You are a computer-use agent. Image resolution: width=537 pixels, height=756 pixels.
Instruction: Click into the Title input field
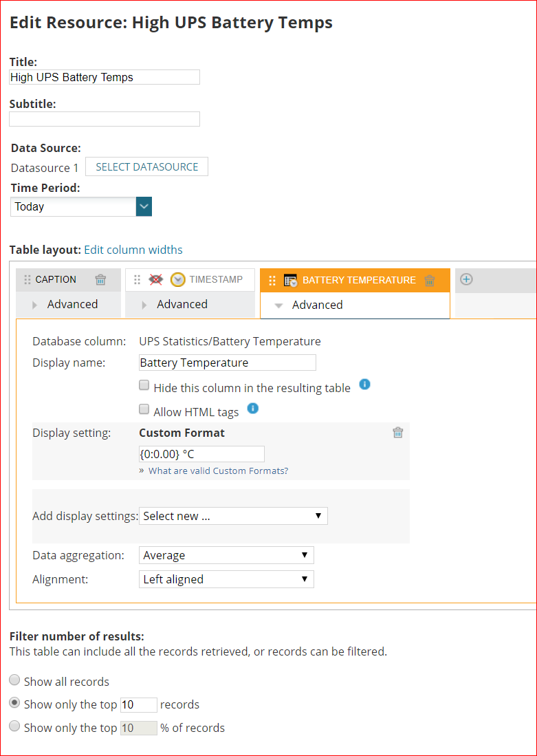[x=105, y=77]
